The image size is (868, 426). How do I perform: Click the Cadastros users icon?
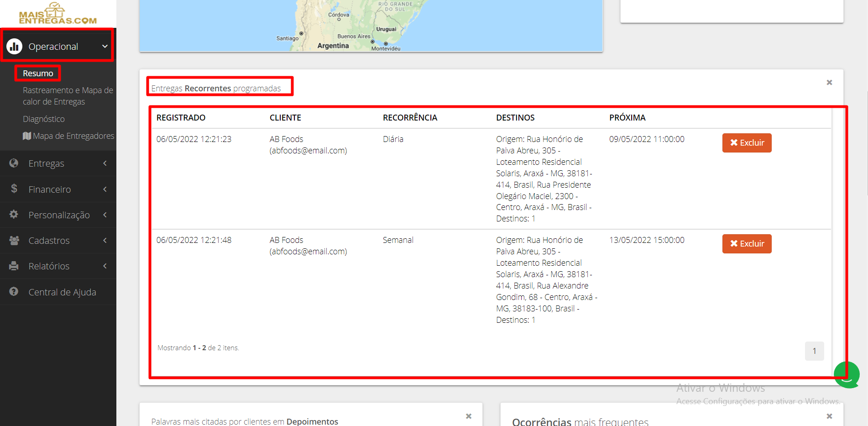(x=14, y=240)
